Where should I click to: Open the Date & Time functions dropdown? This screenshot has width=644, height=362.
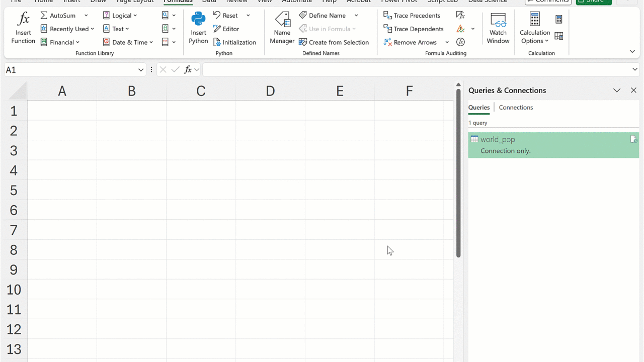click(128, 42)
